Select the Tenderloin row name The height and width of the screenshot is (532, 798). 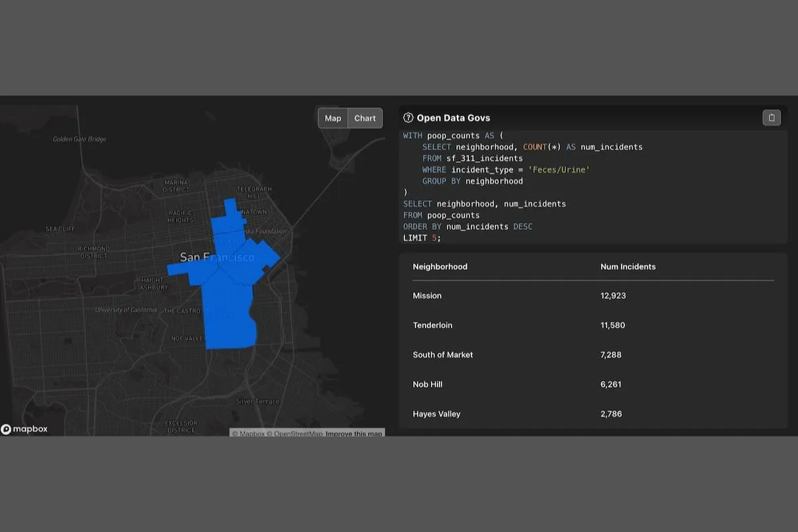[x=433, y=325]
